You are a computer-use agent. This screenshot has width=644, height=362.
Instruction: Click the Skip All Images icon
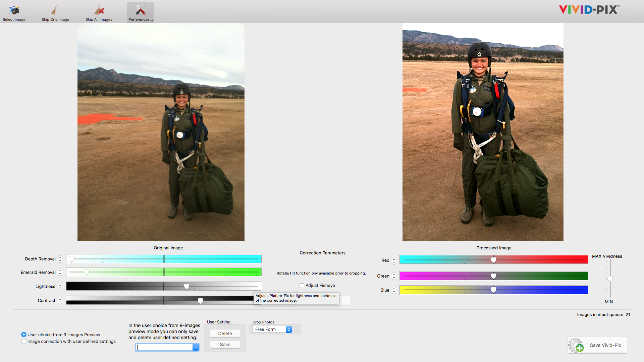(x=99, y=10)
